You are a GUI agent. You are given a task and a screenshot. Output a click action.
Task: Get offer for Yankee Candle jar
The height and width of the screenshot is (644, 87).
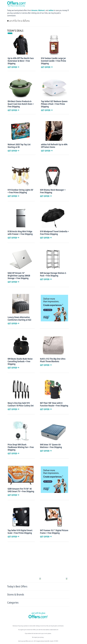click(47, 67)
